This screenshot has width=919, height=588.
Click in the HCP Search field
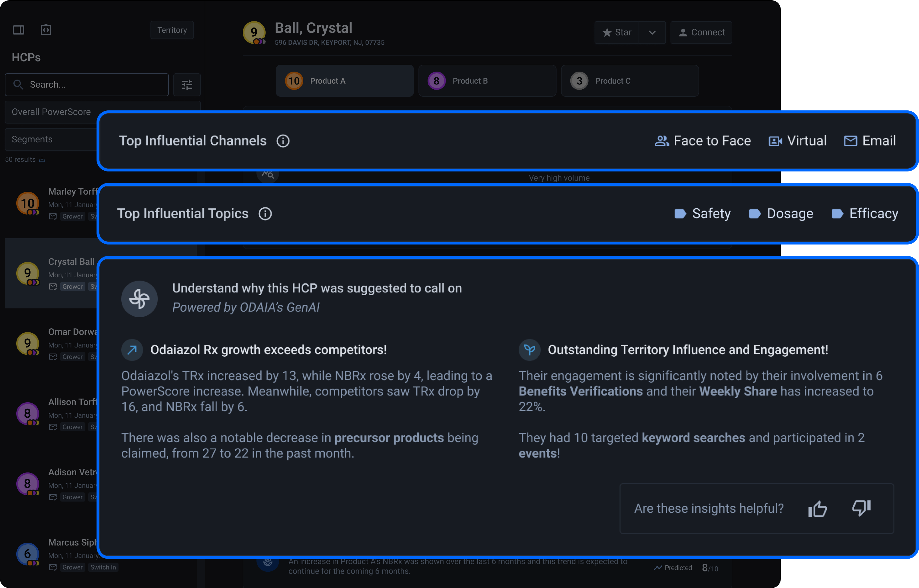click(92, 84)
